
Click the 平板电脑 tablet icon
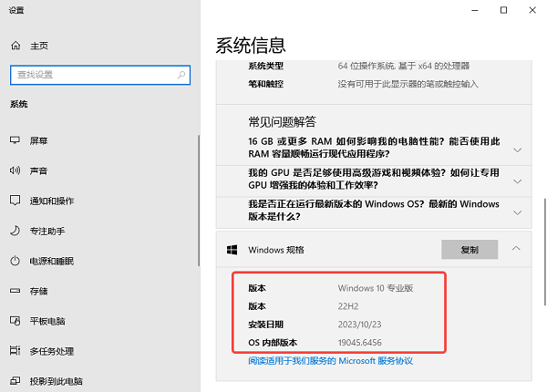click(15, 321)
